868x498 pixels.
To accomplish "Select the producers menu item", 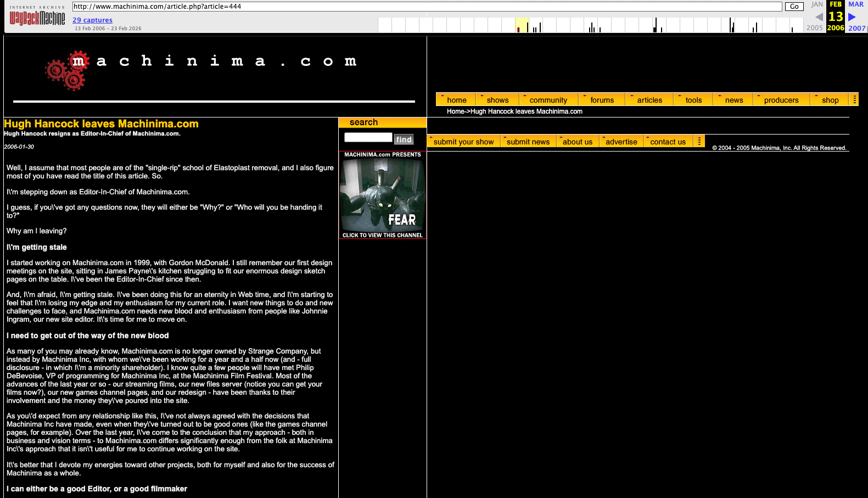I will (781, 99).
